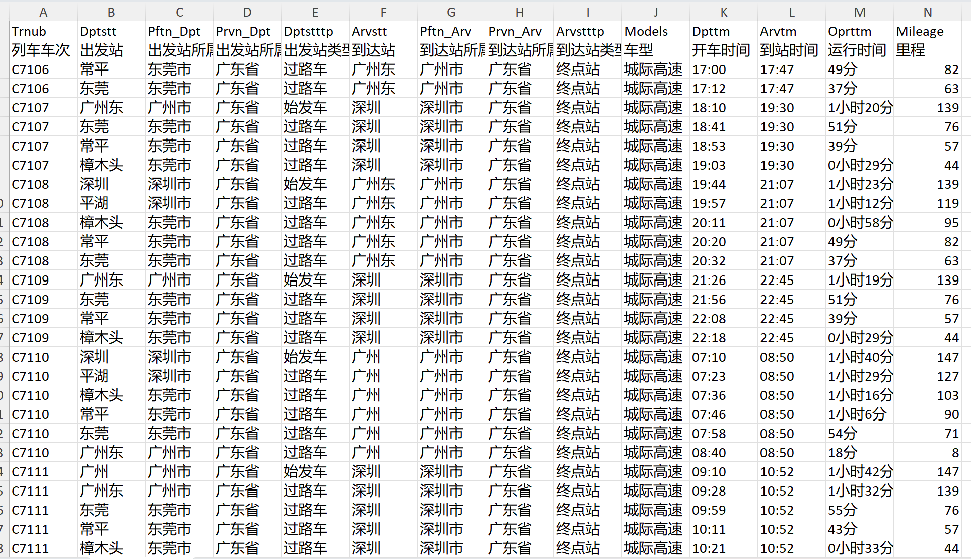Click the cell showing 0小时58分
This screenshot has width=972, height=560.
[859, 223]
